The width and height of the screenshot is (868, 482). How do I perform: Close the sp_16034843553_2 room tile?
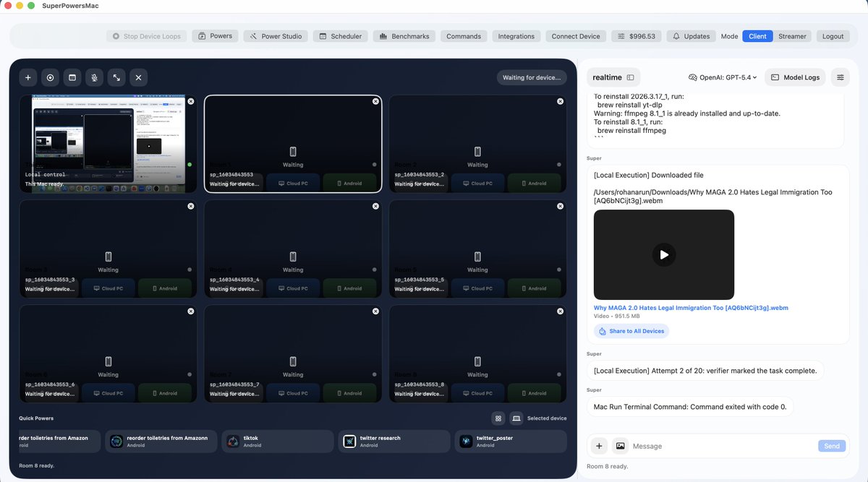point(561,102)
